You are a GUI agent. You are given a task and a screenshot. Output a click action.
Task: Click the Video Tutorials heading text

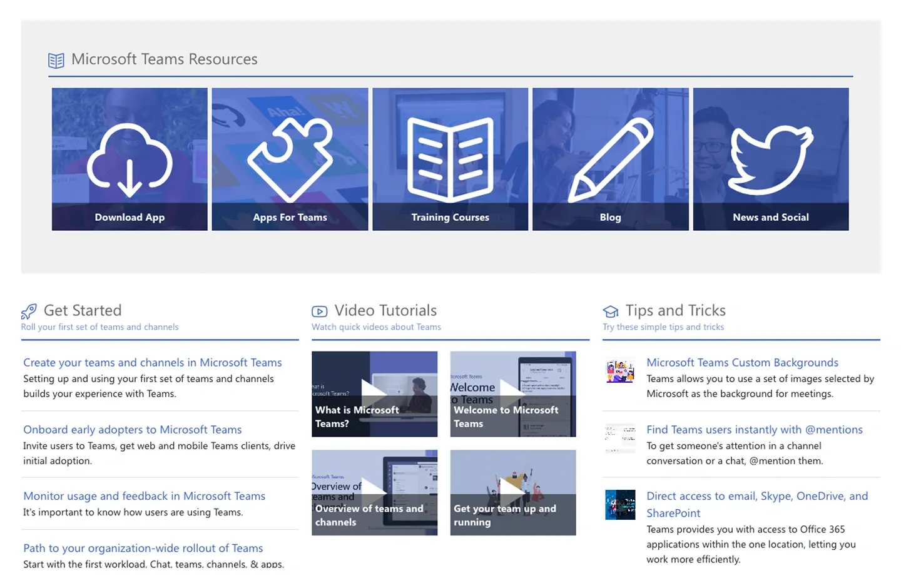[x=385, y=310]
